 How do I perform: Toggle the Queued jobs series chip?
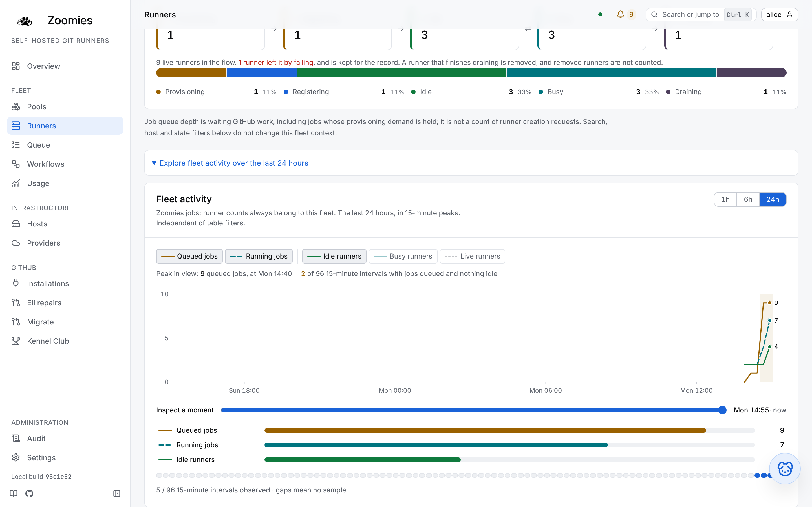(189, 256)
